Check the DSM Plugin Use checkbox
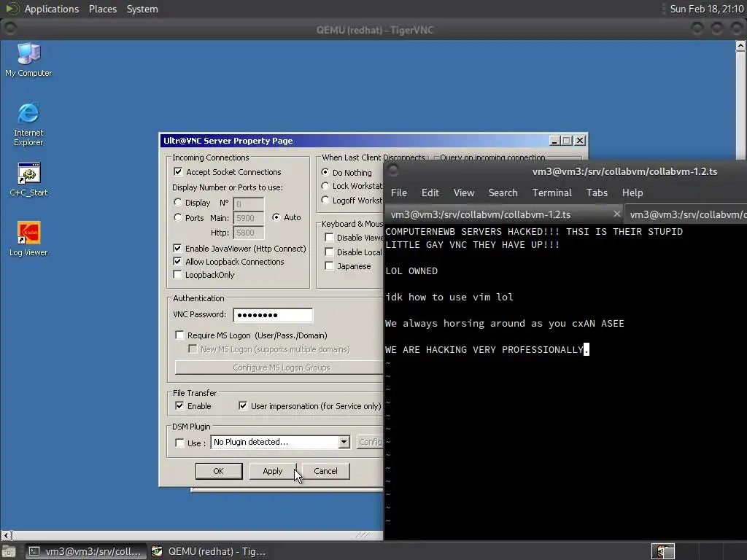 (179, 443)
